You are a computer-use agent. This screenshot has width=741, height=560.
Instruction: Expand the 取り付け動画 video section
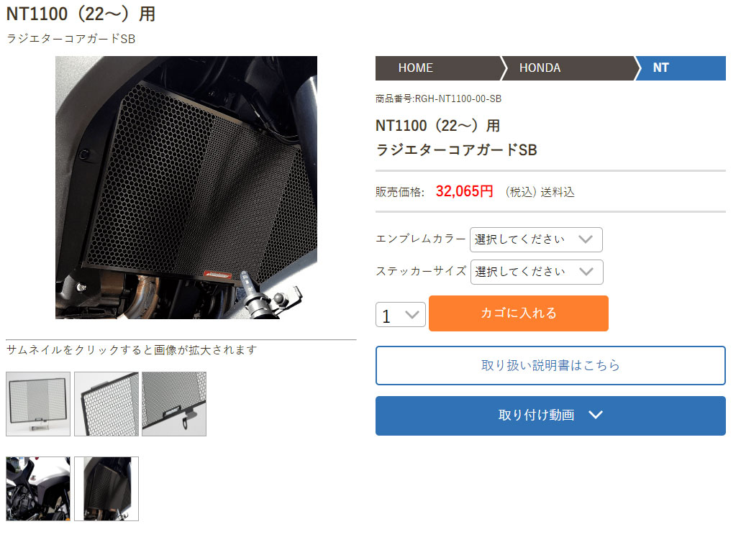[550, 416]
